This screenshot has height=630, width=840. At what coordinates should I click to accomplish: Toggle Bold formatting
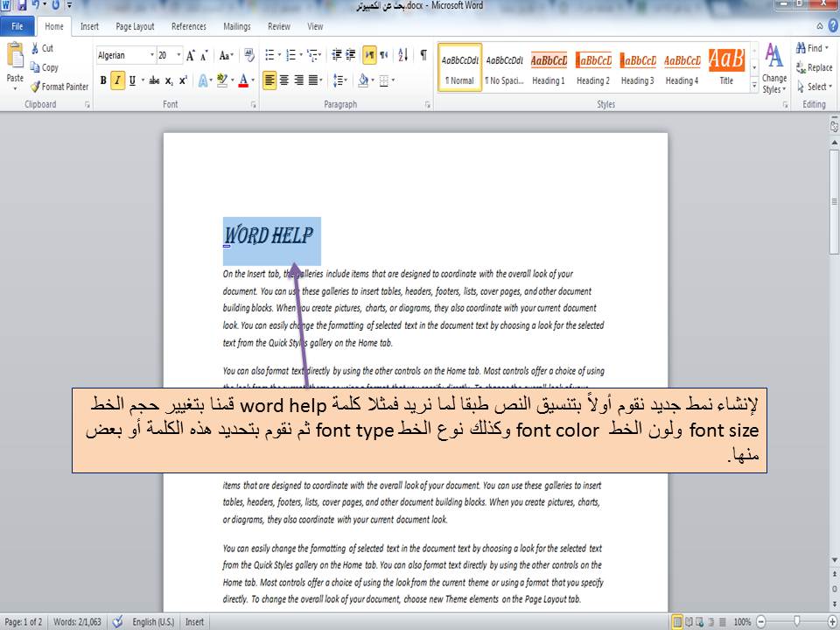coord(103,80)
